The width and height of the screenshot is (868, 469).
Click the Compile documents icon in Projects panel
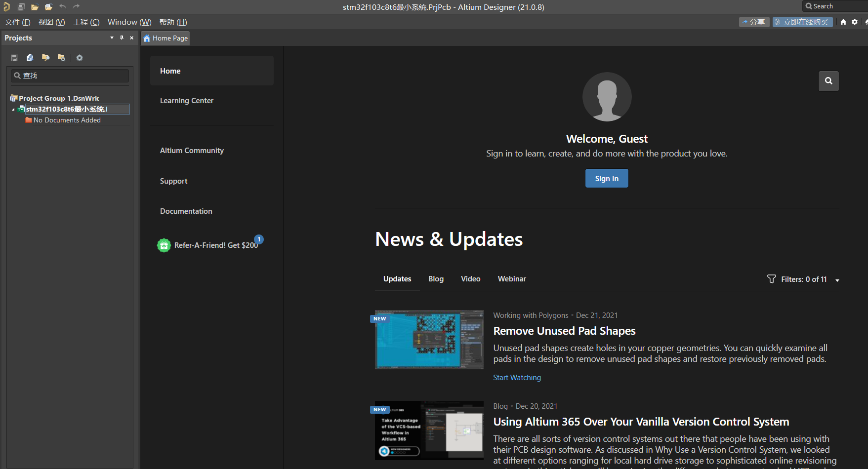point(30,58)
